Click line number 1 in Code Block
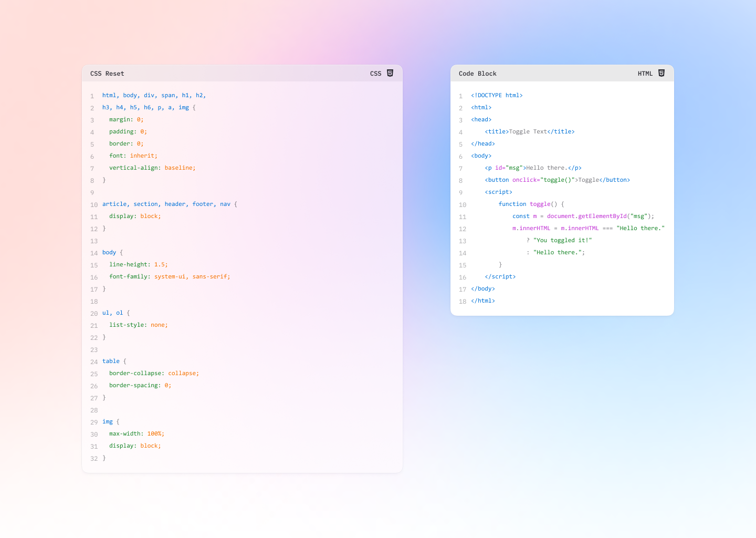 click(x=460, y=96)
